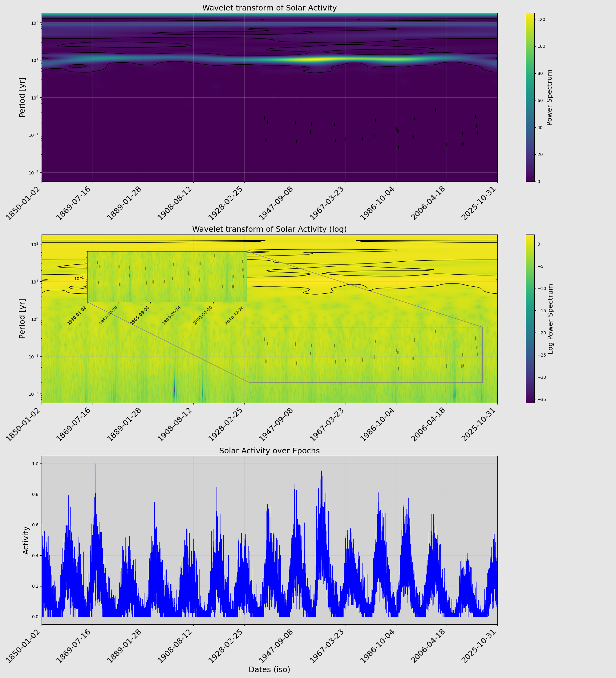616x678 pixels.
Task: Click the 'Wavelet transform of Solar Activity' title
Action: [x=269, y=8]
